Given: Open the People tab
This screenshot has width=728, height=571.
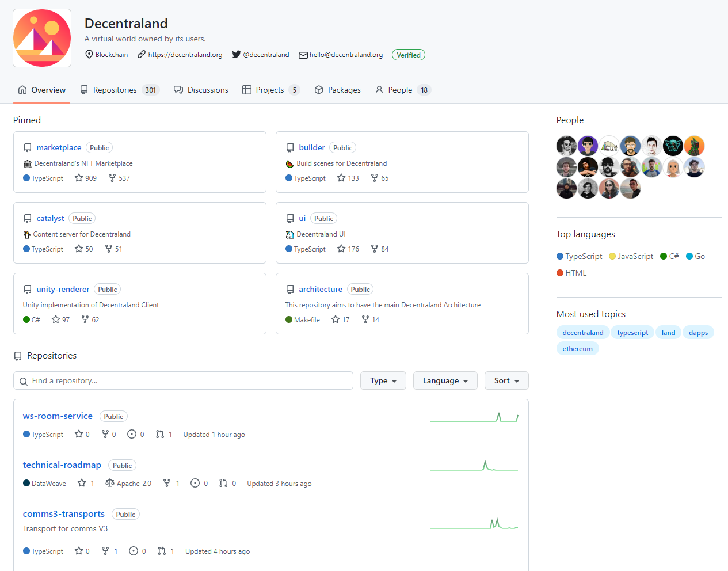Looking at the screenshot, I should (x=402, y=90).
